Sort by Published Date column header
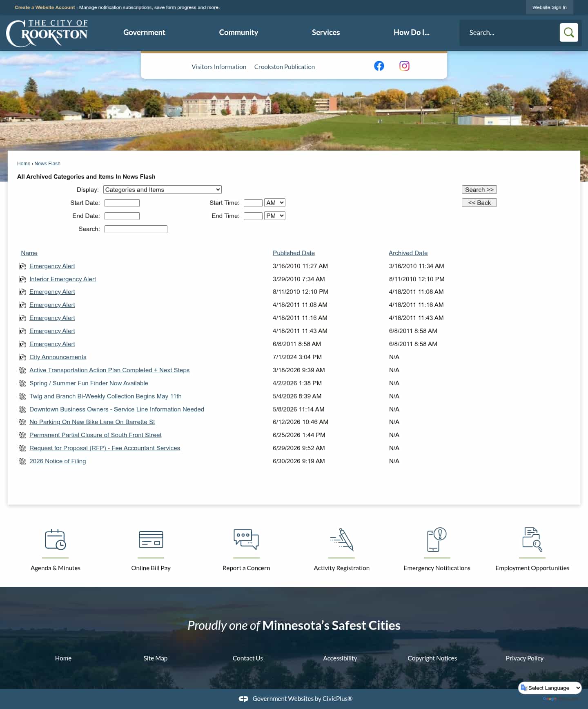The height and width of the screenshot is (709, 588). coord(294,253)
